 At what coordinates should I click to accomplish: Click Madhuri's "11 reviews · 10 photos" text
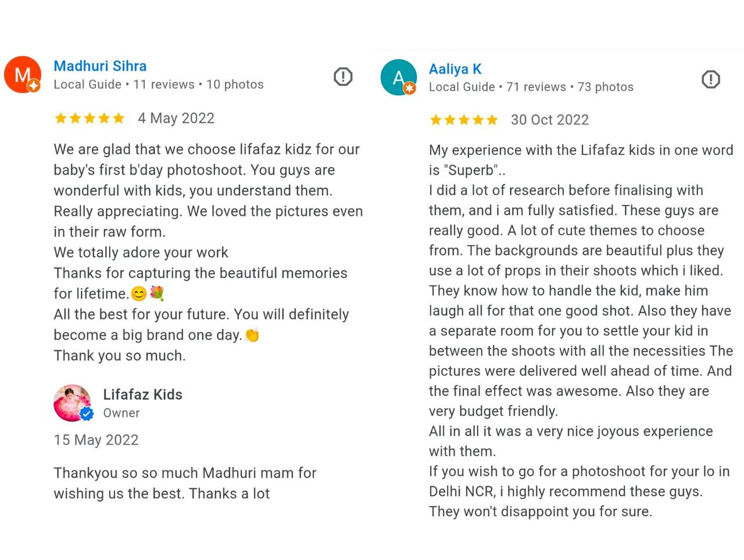click(x=198, y=85)
